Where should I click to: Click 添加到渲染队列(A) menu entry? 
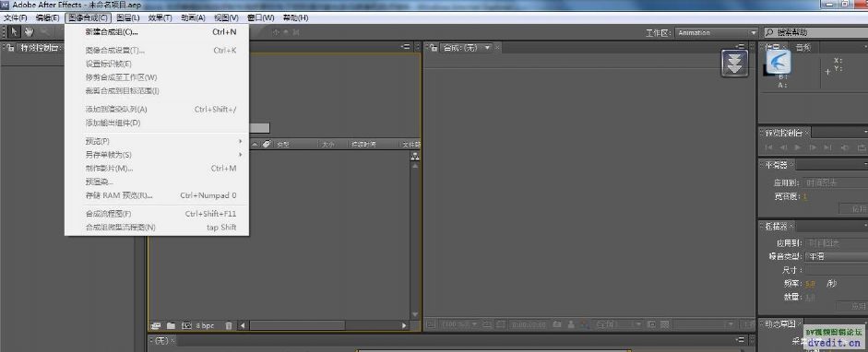[x=157, y=110]
